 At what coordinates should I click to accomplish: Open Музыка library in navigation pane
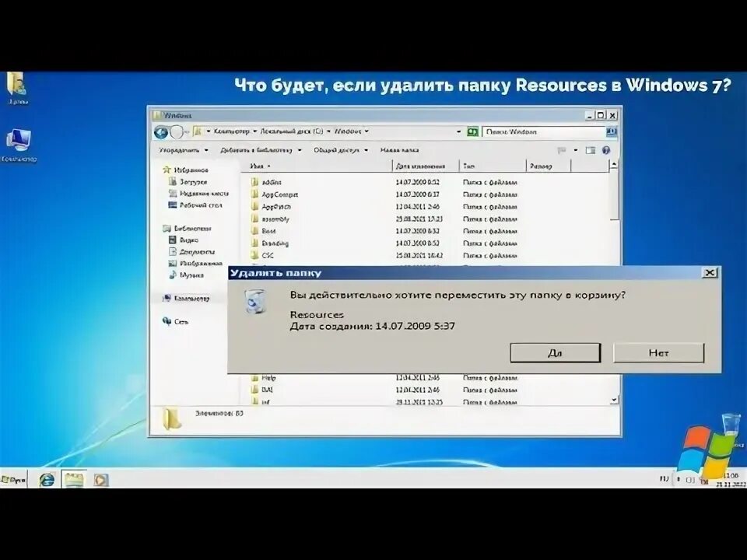pos(191,275)
